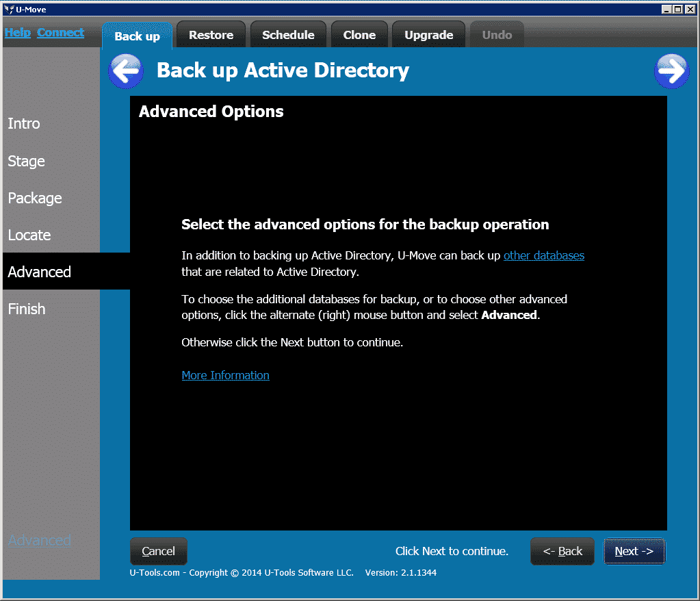Click the Version: 2.1.1344 text
The width and height of the screenshot is (700, 601).
click(x=401, y=572)
